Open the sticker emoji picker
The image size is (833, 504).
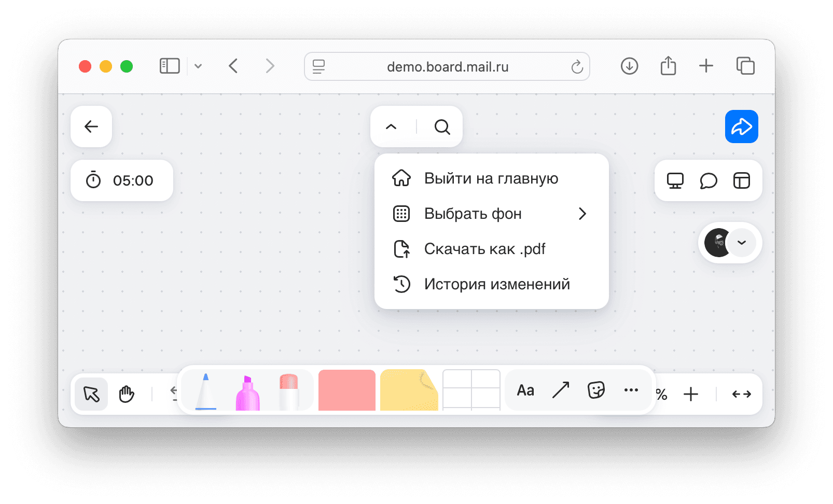pos(596,390)
